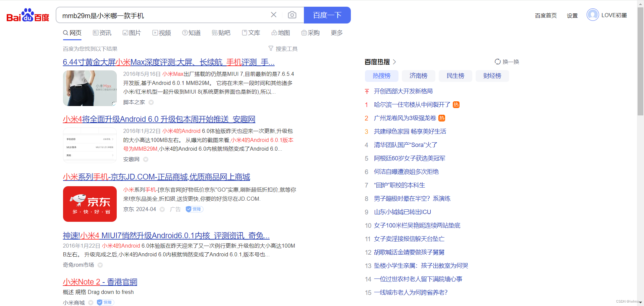The width and height of the screenshot is (644, 306).
Task: Switch to 图片 tab
Action: [132, 33]
